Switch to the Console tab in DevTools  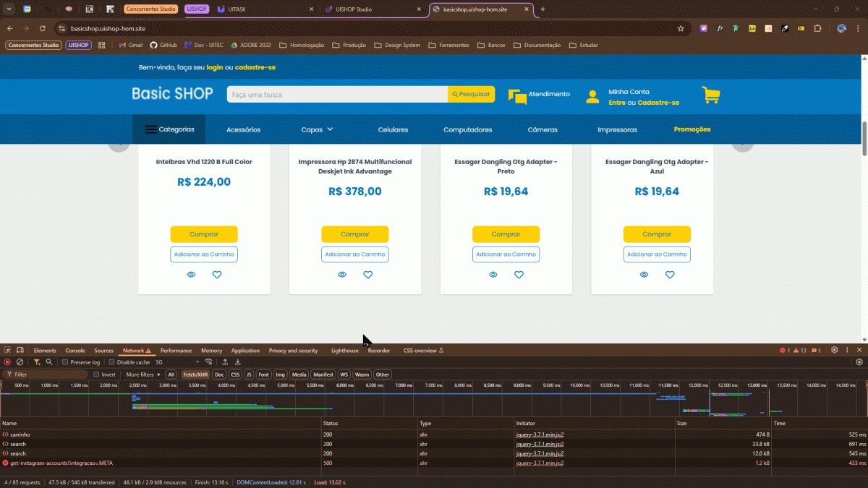click(x=75, y=351)
